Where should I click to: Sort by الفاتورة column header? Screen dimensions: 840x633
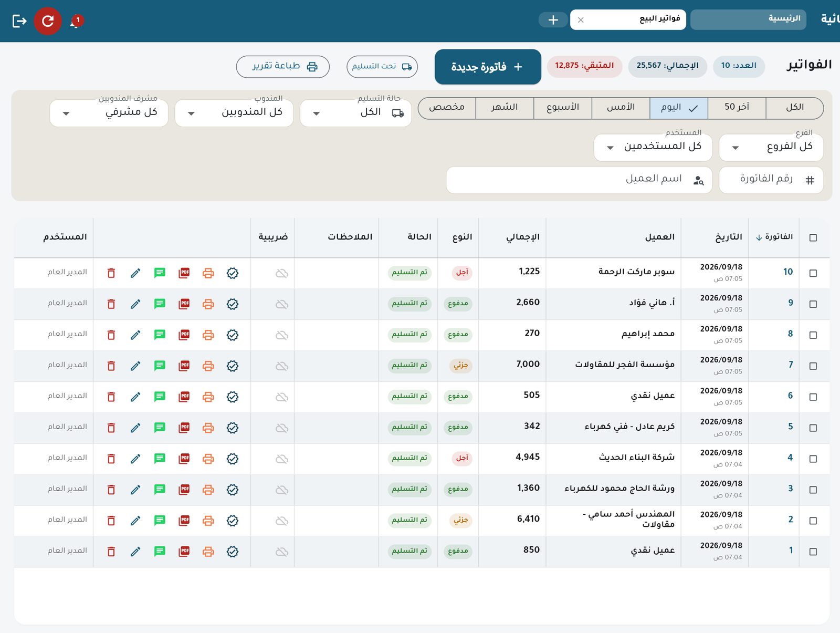(x=774, y=237)
